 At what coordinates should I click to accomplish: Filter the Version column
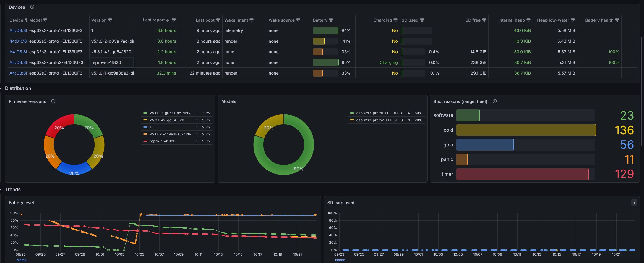click(110, 20)
